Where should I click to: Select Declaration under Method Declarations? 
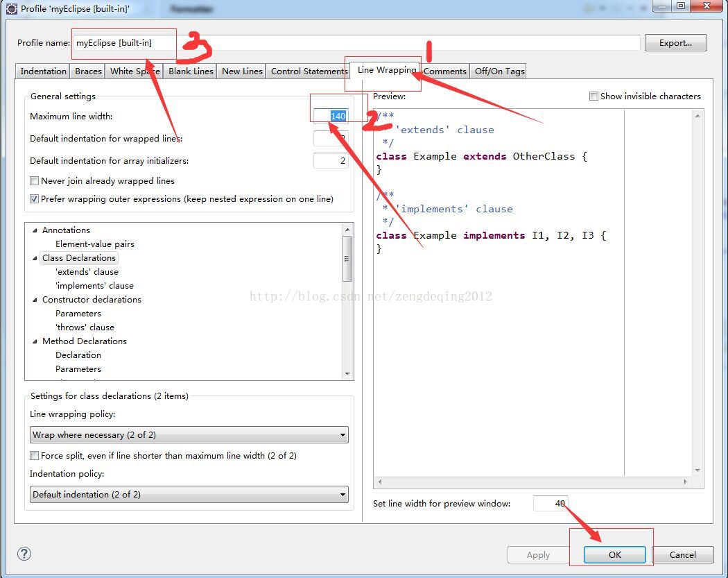(78, 355)
